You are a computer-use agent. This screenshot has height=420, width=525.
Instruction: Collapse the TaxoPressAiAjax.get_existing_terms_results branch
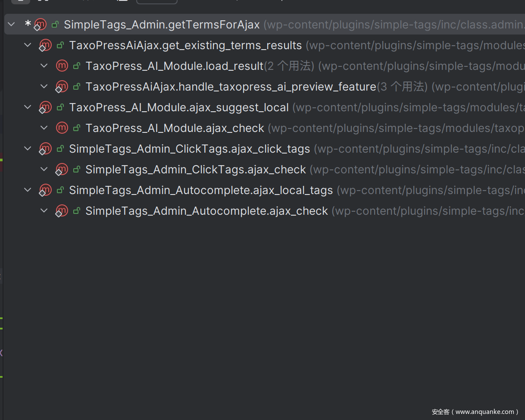[28, 45]
